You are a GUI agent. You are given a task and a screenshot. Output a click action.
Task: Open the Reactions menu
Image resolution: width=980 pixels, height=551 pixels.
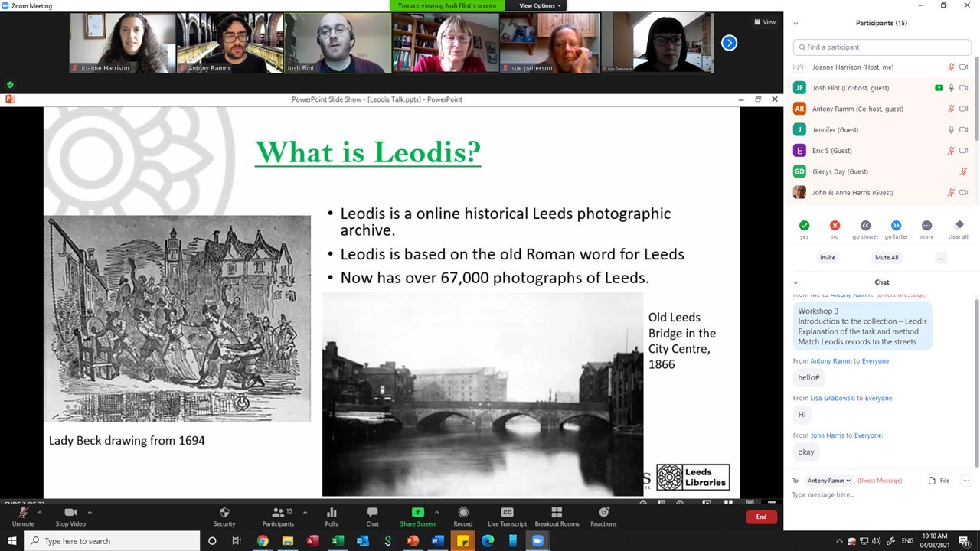[603, 513]
